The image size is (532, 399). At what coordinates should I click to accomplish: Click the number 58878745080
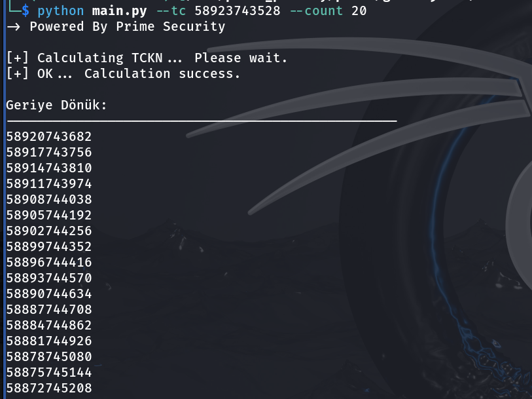point(49,357)
